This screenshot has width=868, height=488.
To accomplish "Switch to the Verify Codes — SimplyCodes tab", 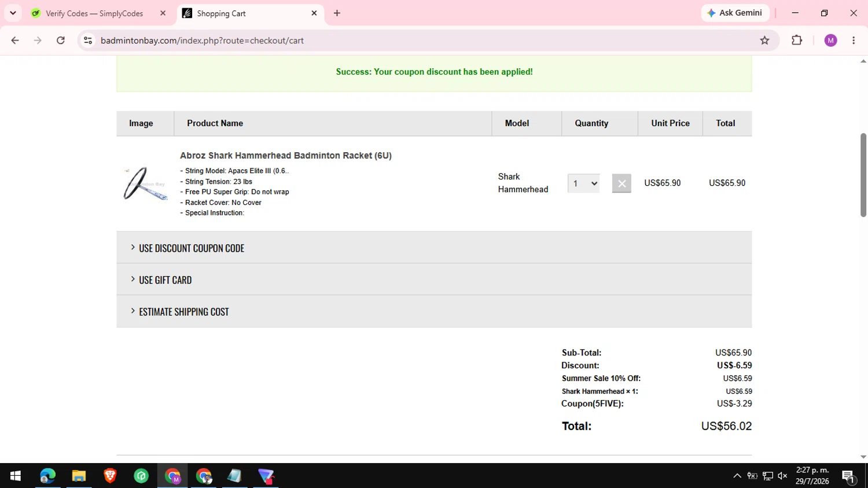I will pos(95,13).
